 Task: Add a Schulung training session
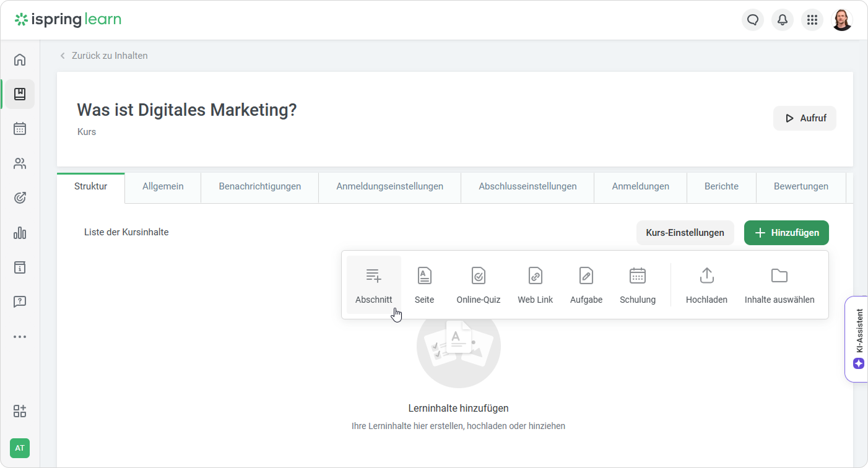[637, 285]
